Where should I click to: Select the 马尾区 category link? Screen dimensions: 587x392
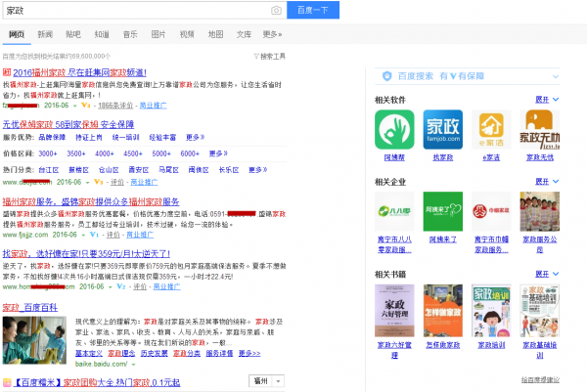click(x=168, y=170)
